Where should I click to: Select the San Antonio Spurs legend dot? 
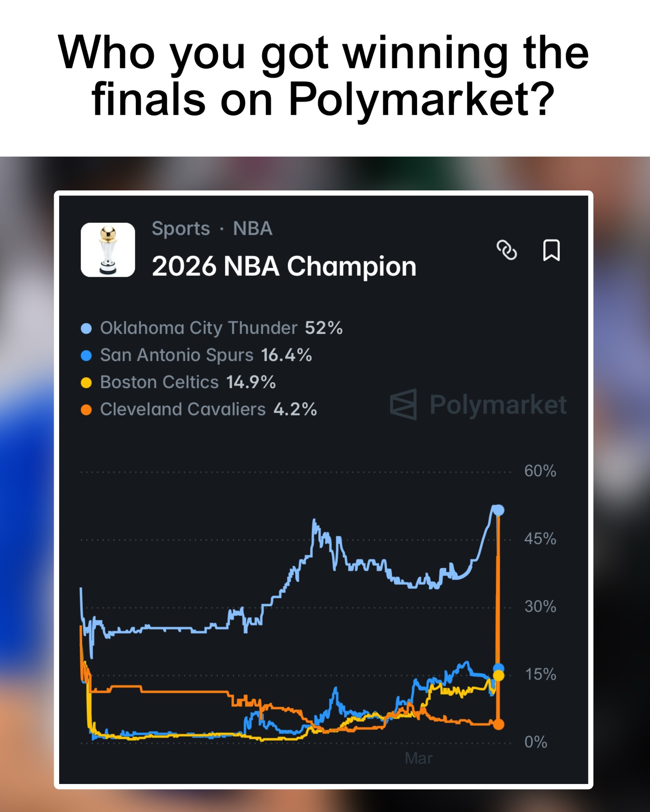(86, 355)
